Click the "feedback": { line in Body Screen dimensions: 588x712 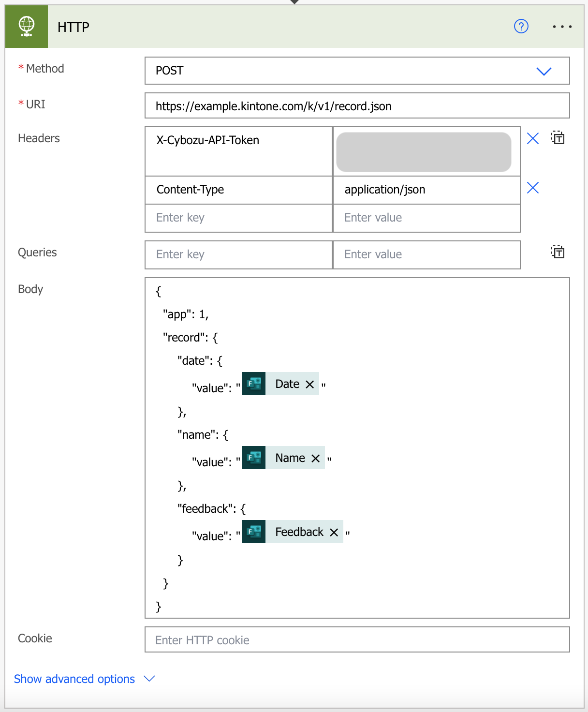tap(212, 509)
